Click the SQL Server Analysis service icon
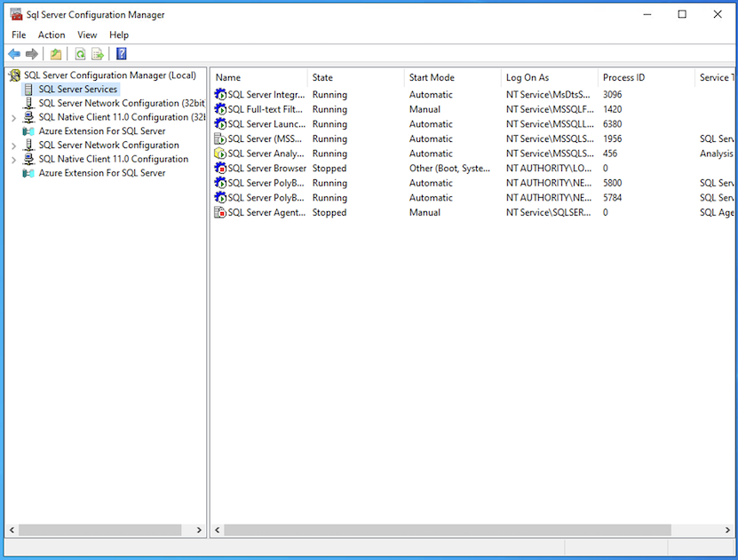Screen dimensions: 738x560 point(220,153)
